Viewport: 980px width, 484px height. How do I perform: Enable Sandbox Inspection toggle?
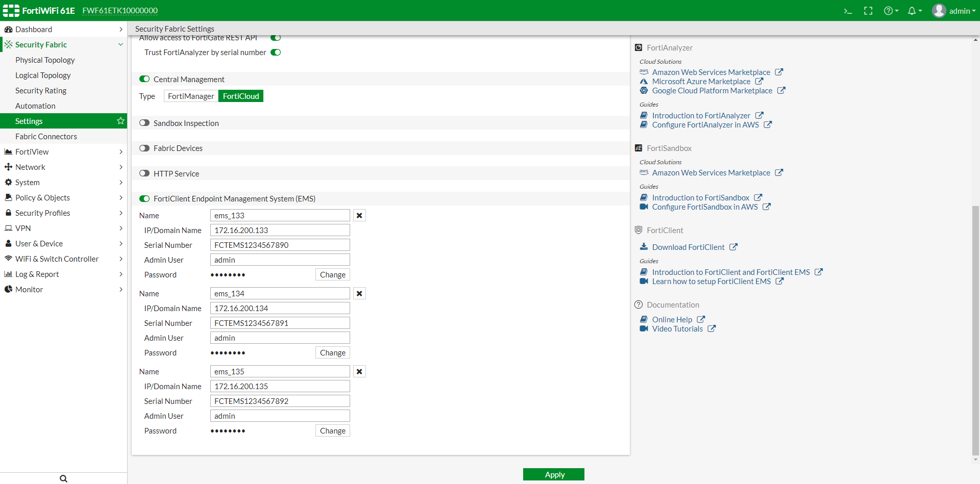144,123
